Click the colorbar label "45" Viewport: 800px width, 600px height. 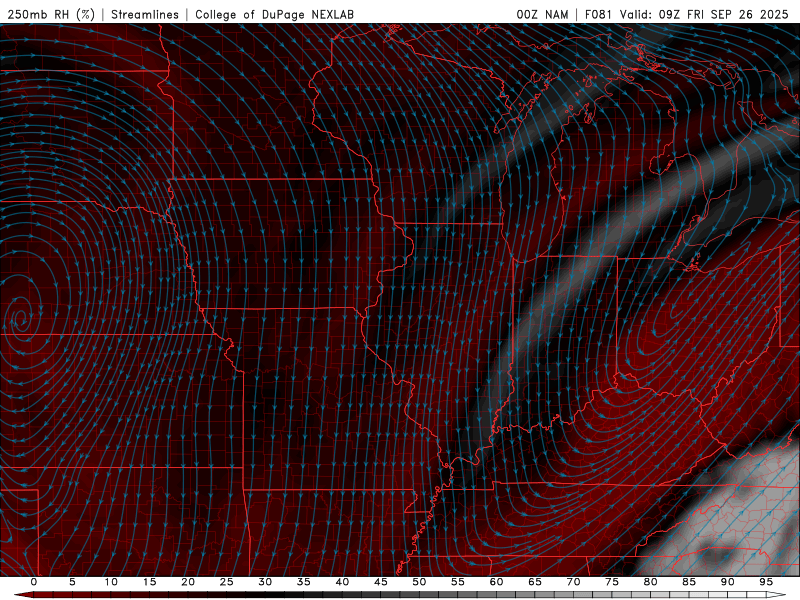point(381,582)
